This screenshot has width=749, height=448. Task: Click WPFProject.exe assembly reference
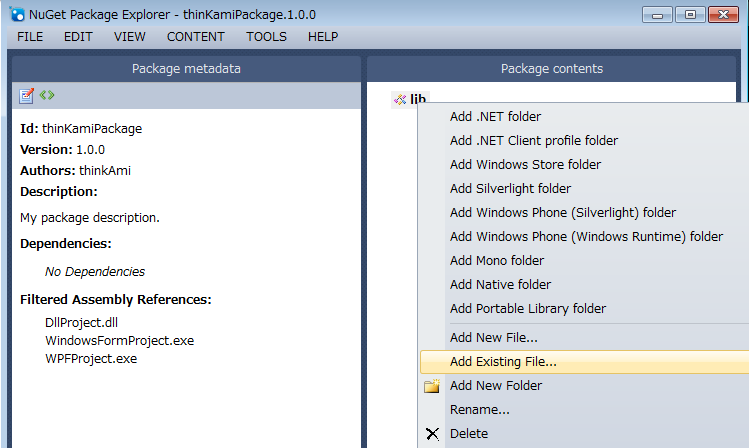click(91, 359)
